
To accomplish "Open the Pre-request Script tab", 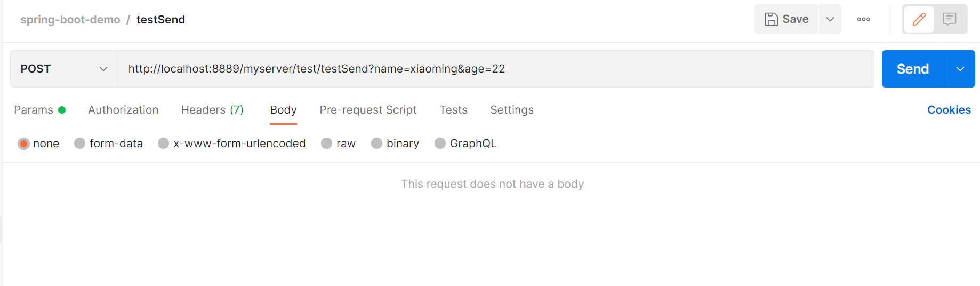I will point(368,110).
